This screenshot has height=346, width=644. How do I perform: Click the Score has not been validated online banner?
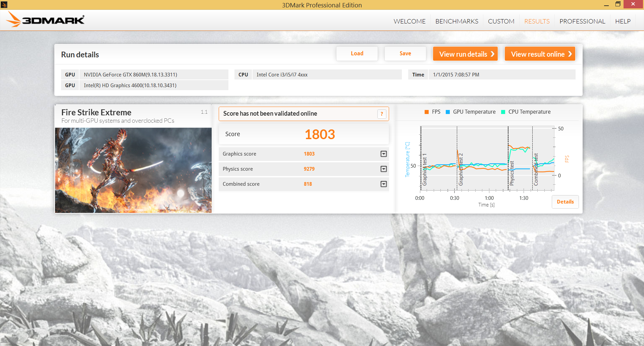coord(304,114)
